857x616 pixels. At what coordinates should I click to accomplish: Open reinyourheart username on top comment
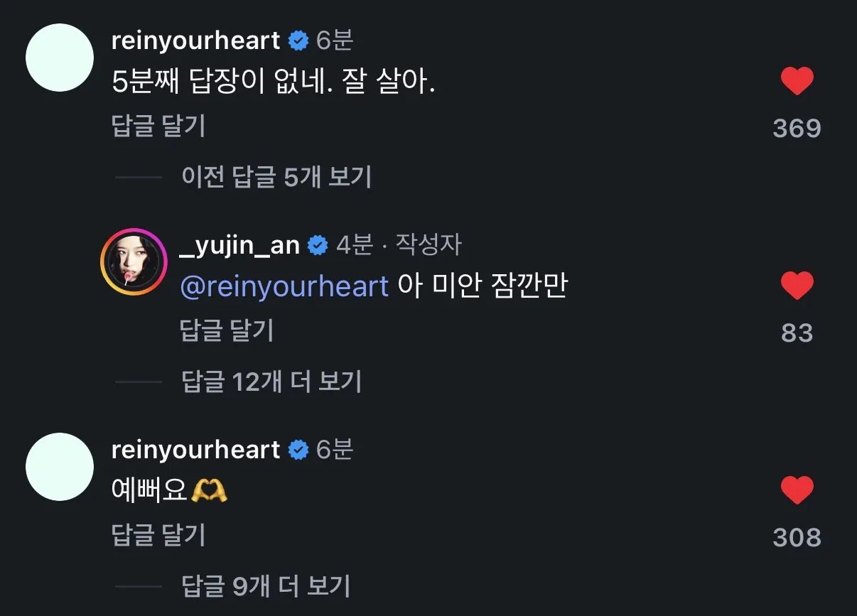(196, 41)
